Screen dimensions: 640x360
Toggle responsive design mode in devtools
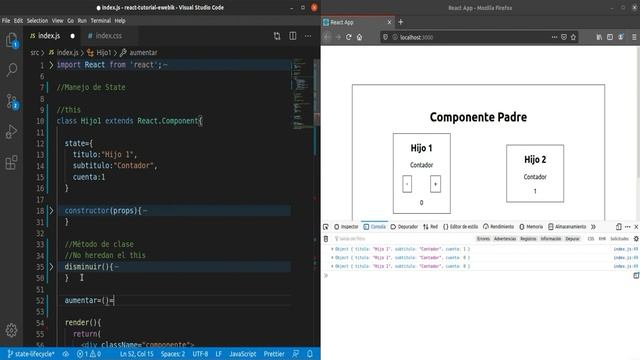click(618, 227)
